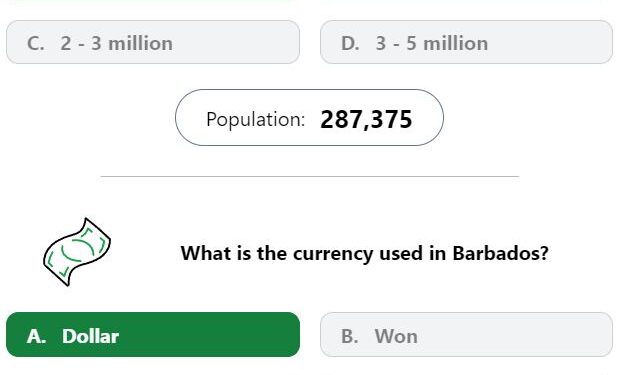The height and width of the screenshot is (375, 621).
Task: Click the Barbados currency question text
Action: 365,253
